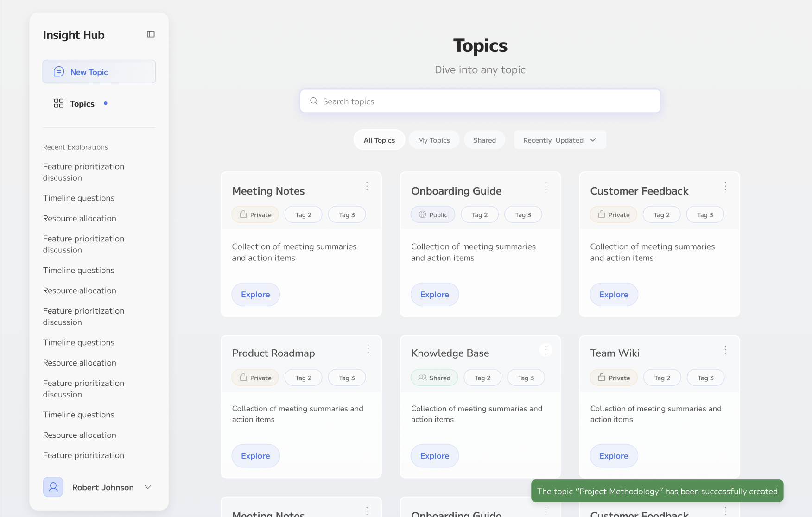
Task: Open three-dot menu on Customer Feedback card
Action: tap(725, 186)
